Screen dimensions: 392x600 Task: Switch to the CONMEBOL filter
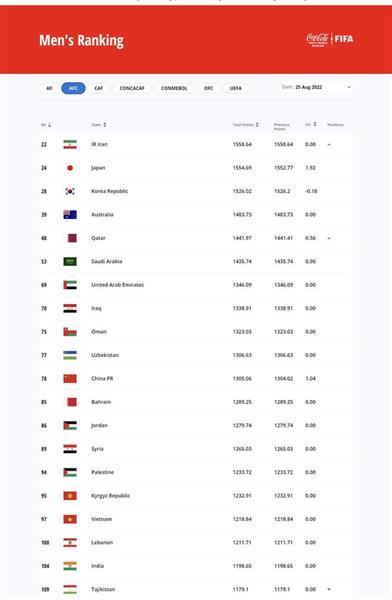coord(174,88)
